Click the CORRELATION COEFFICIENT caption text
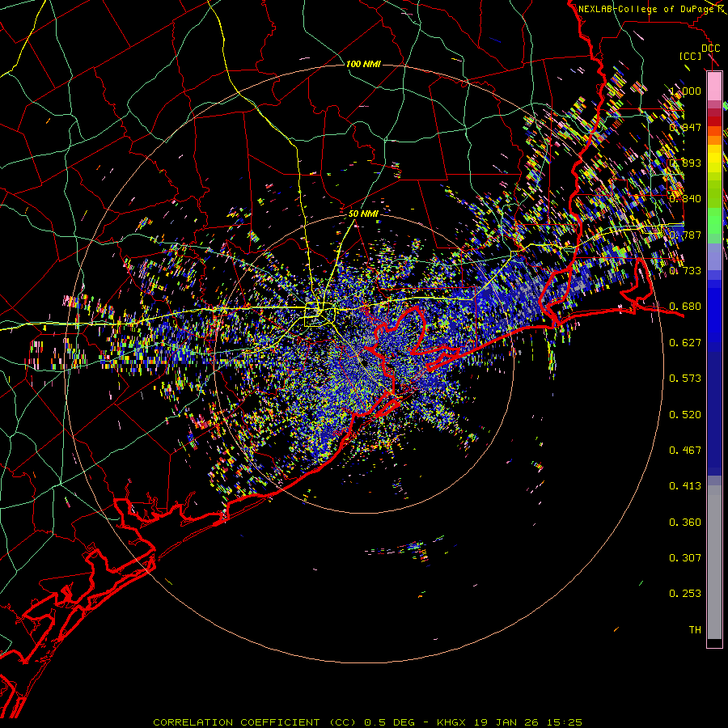The image size is (728, 728). pyautogui.click(x=255, y=722)
